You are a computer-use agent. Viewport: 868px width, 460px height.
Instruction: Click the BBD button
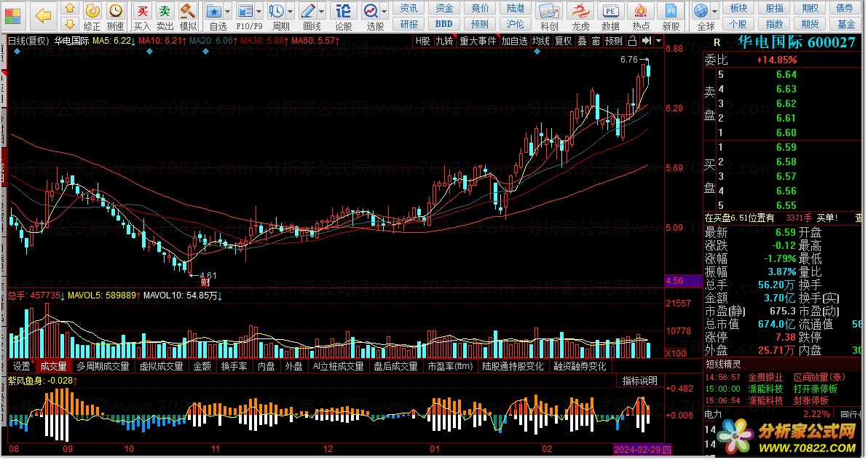pyautogui.click(x=444, y=24)
